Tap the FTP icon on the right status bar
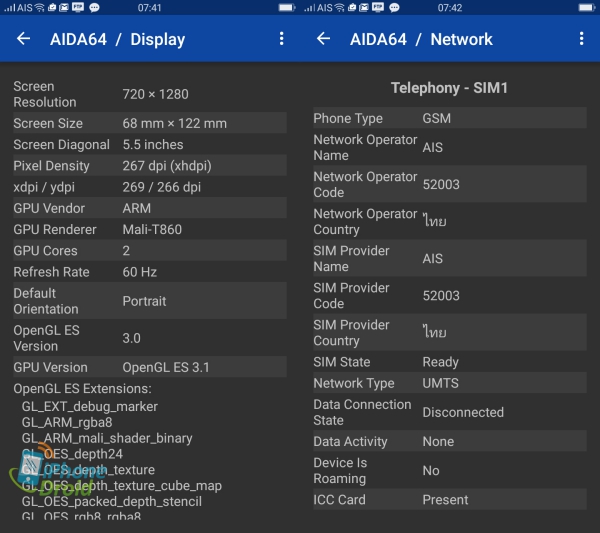Screen dimensions: 600x533 coord(378,7)
